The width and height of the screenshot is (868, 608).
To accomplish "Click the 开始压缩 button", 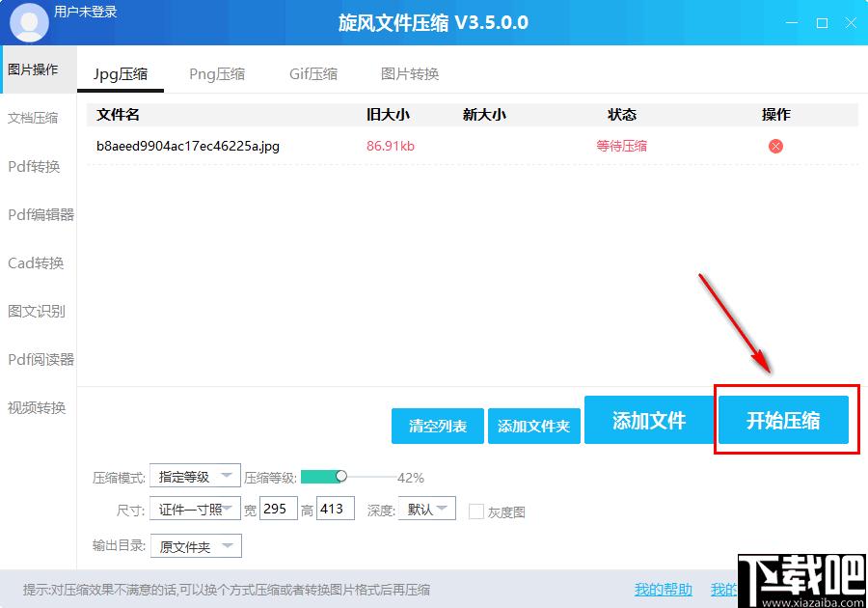I will pyautogui.click(x=783, y=420).
